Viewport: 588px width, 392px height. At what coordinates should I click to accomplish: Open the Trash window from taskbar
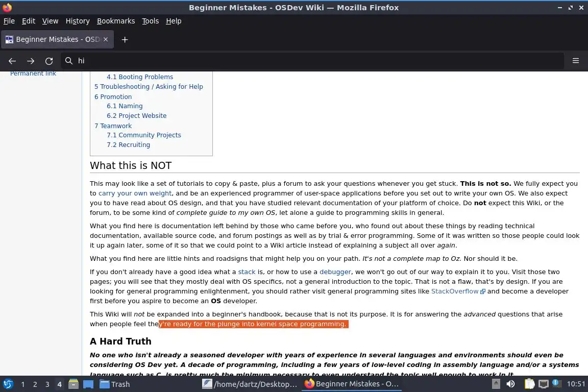(x=115, y=384)
